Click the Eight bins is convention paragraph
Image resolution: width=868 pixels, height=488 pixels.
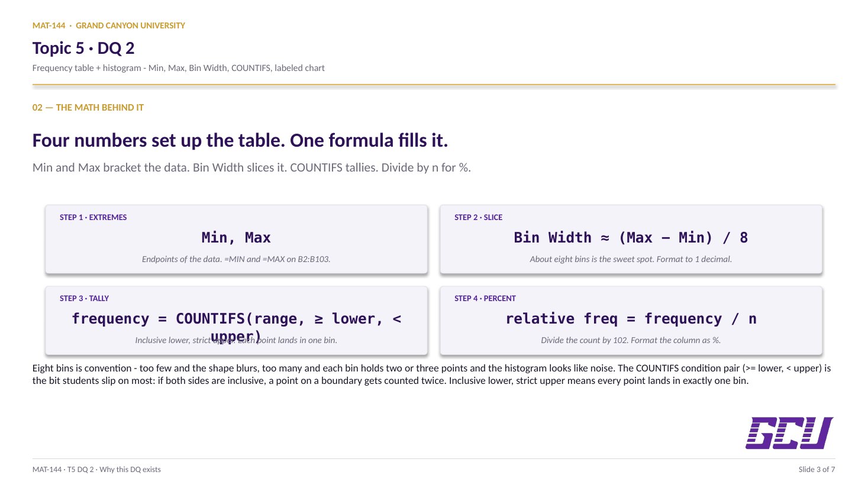click(432, 374)
